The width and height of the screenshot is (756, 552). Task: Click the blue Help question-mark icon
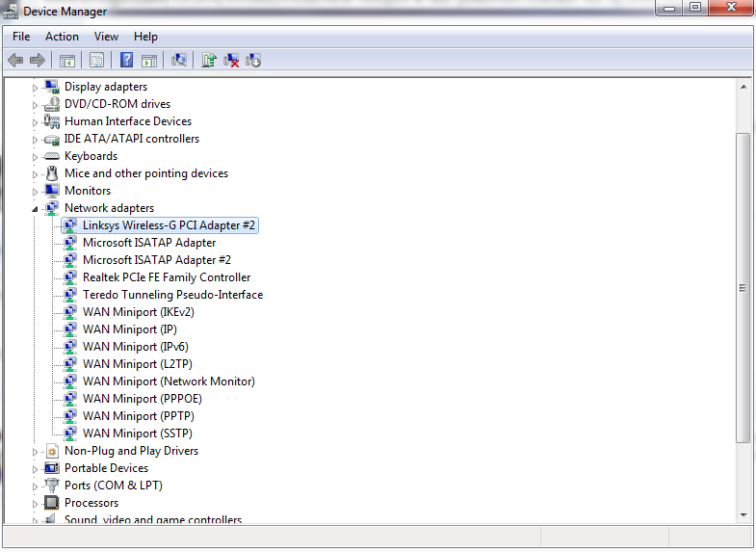click(x=126, y=60)
